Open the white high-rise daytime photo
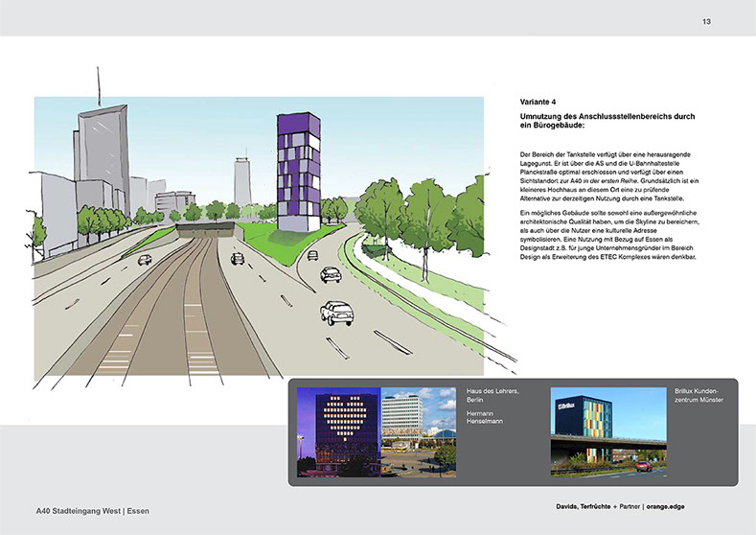 (419, 430)
